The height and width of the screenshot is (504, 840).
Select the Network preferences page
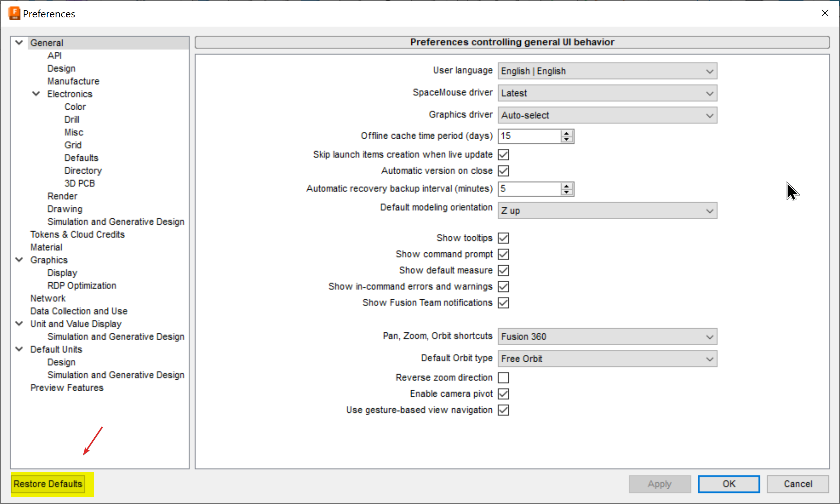pos(48,298)
